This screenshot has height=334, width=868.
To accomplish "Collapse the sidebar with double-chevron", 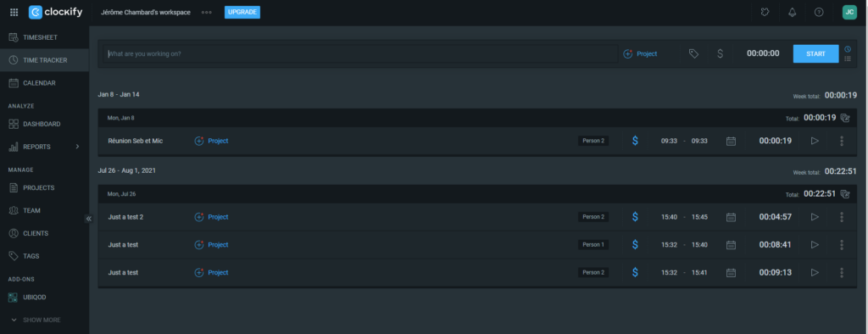I will (88, 219).
